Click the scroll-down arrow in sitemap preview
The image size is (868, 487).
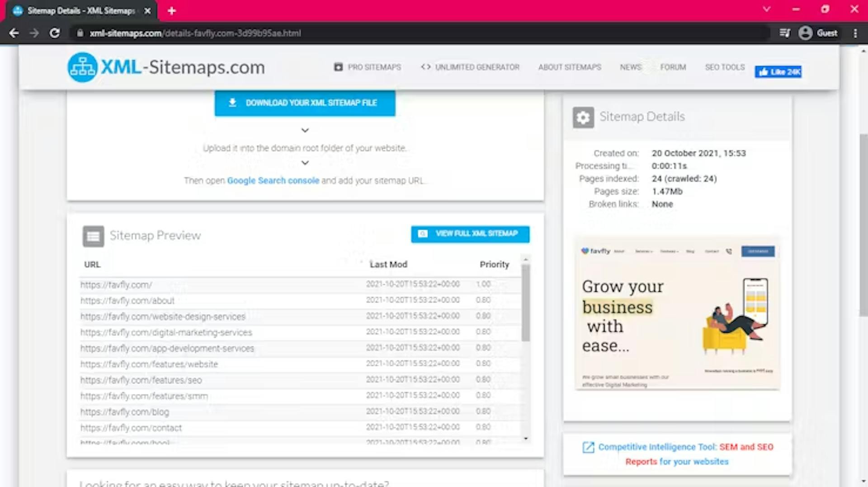coord(525,439)
